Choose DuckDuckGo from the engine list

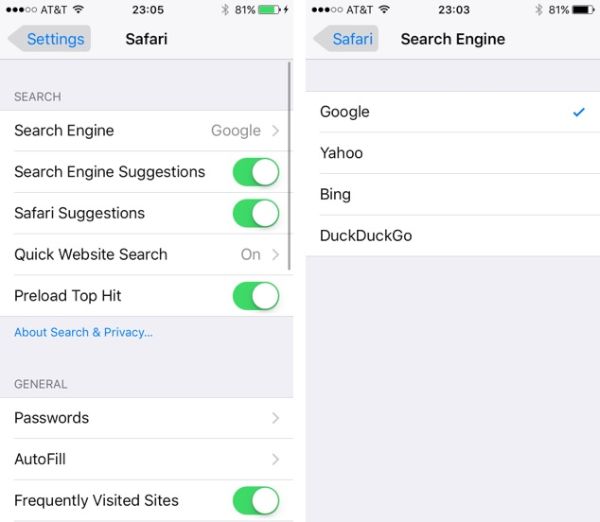[x=453, y=236]
